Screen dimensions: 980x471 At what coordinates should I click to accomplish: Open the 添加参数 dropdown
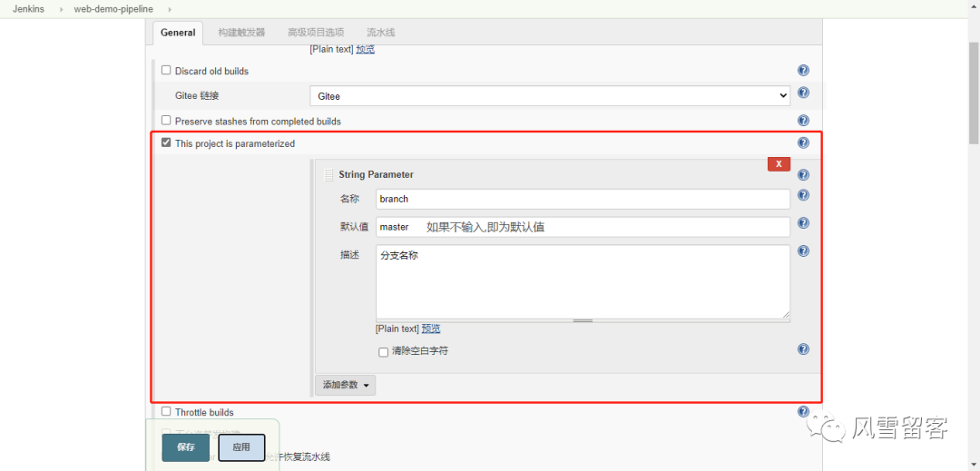click(346, 385)
